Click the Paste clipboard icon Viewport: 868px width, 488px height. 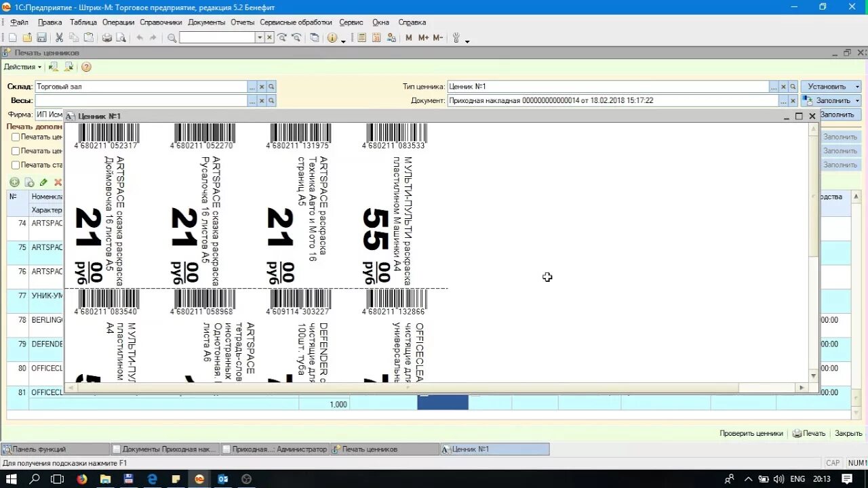[87, 38]
